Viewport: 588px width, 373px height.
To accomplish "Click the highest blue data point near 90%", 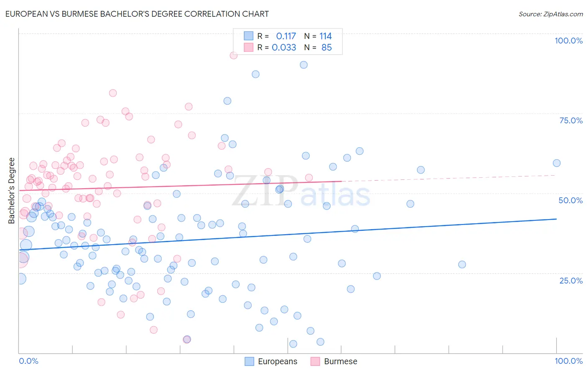I will [304, 65].
